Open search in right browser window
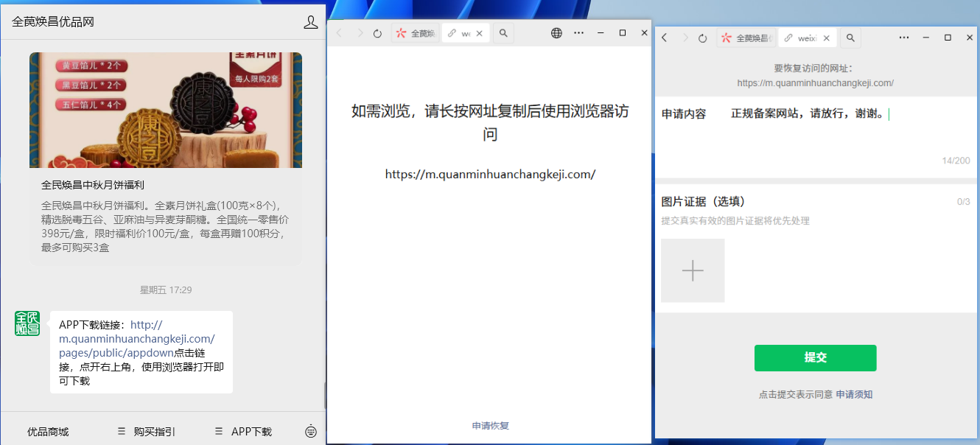Screen dimensions: 980x445 850,38
